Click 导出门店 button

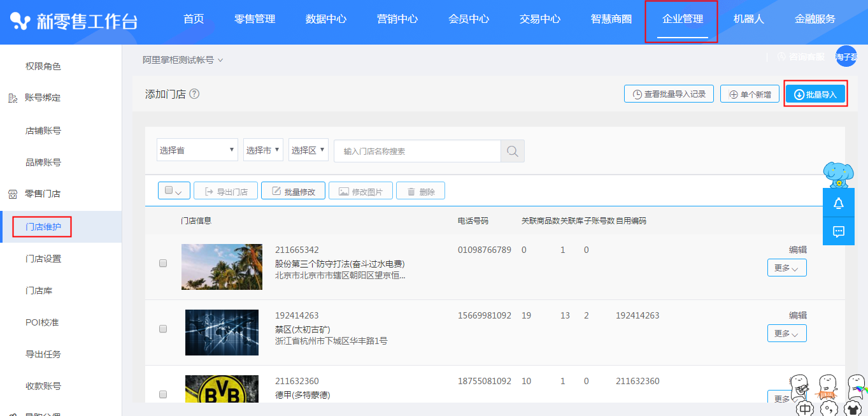click(225, 190)
